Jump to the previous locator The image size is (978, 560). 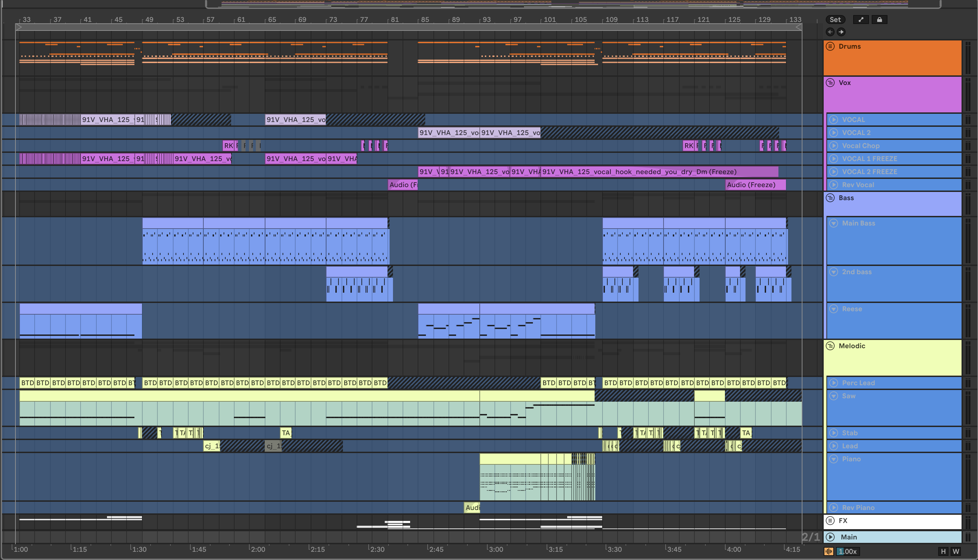830,32
